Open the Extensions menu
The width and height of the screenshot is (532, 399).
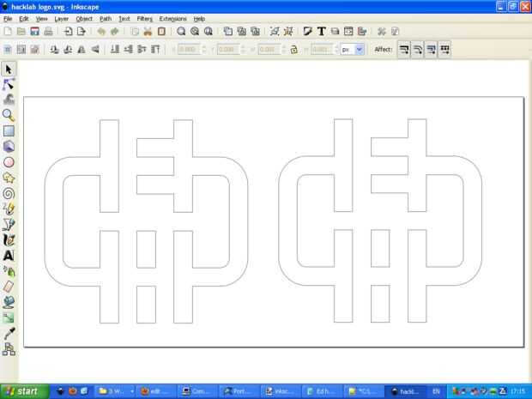[x=173, y=19]
